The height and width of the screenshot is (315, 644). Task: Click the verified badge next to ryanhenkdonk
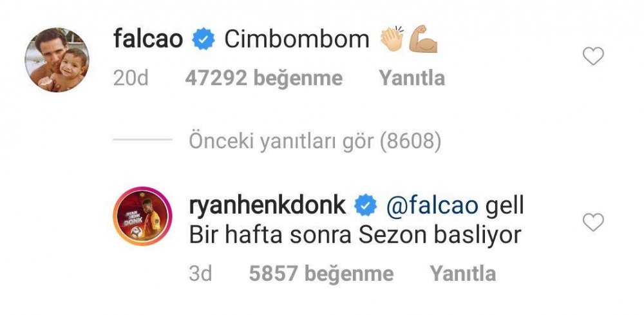366,205
